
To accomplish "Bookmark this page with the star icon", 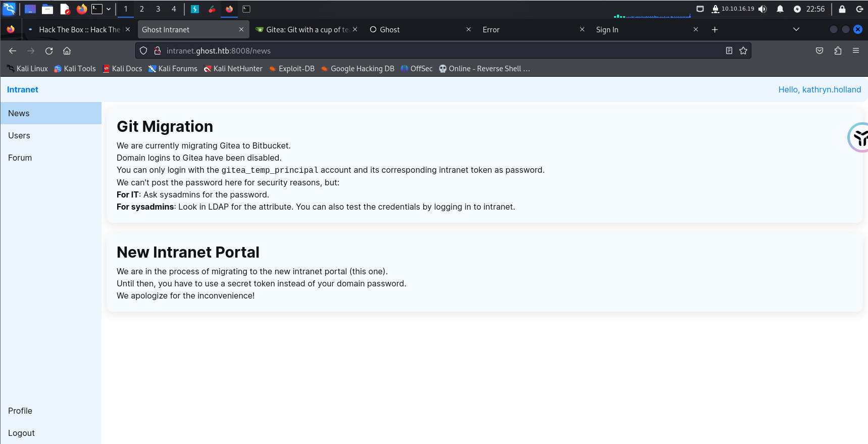I will pos(743,51).
